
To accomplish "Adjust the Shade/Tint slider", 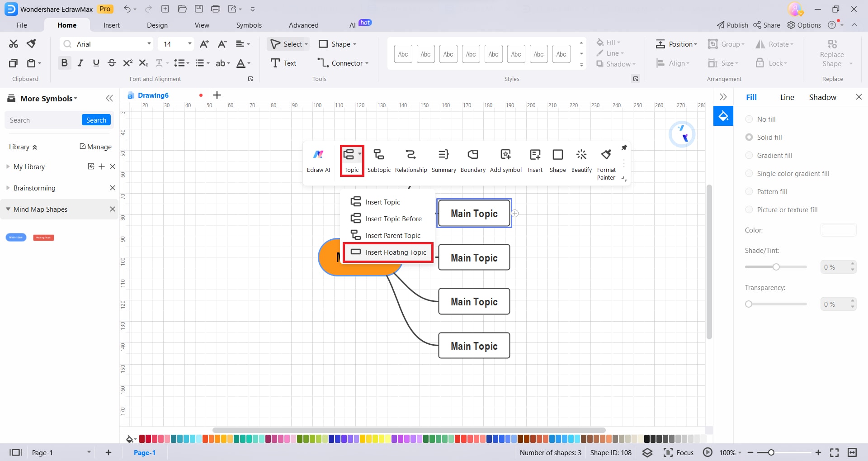I will click(x=776, y=267).
